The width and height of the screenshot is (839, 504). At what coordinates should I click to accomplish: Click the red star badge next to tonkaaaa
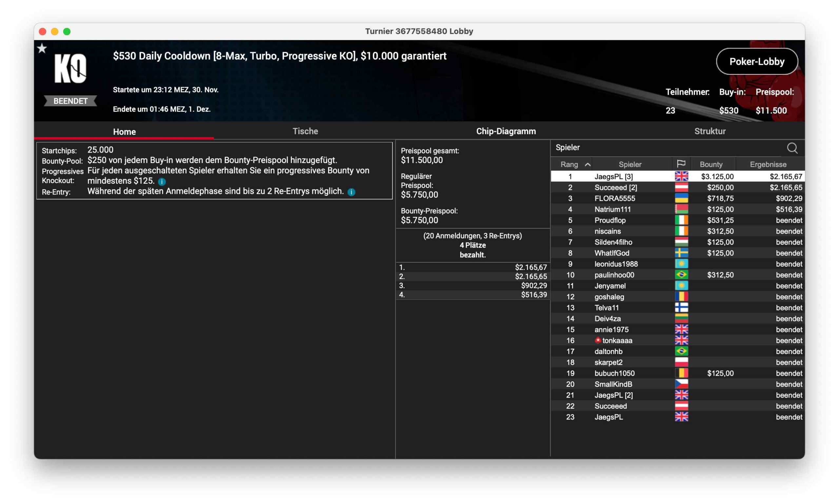coord(598,340)
